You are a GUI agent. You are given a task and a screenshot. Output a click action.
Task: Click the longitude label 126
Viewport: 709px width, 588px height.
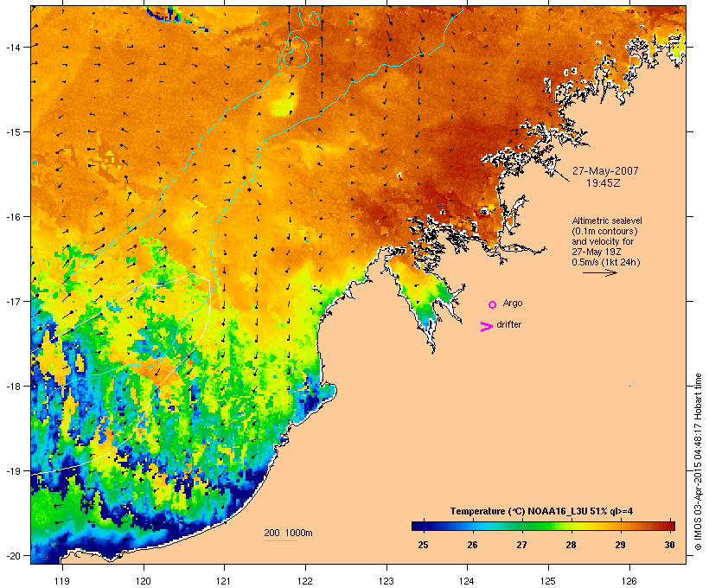pos(629,581)
